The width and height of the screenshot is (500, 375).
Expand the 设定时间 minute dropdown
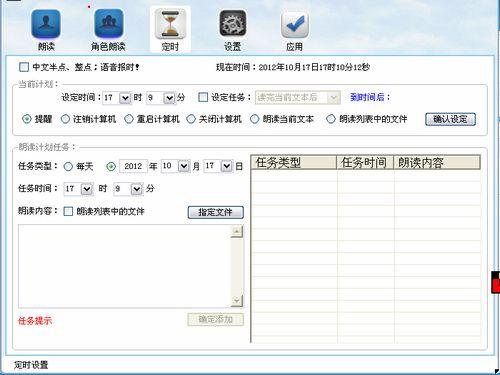(x=169, y=98)
